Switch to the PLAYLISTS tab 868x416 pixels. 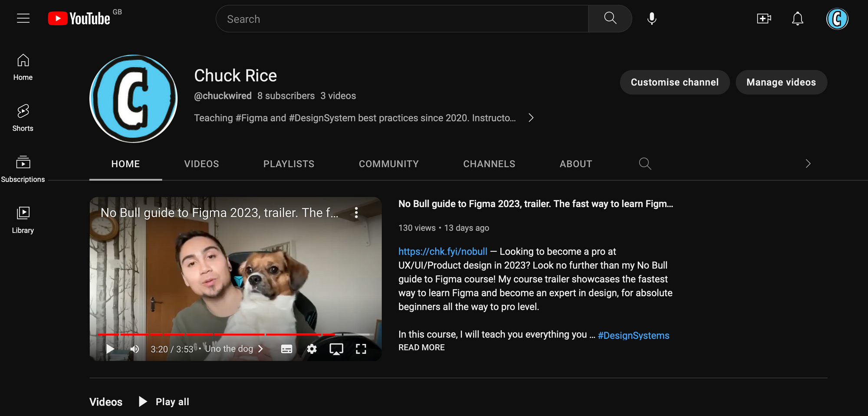289,164
